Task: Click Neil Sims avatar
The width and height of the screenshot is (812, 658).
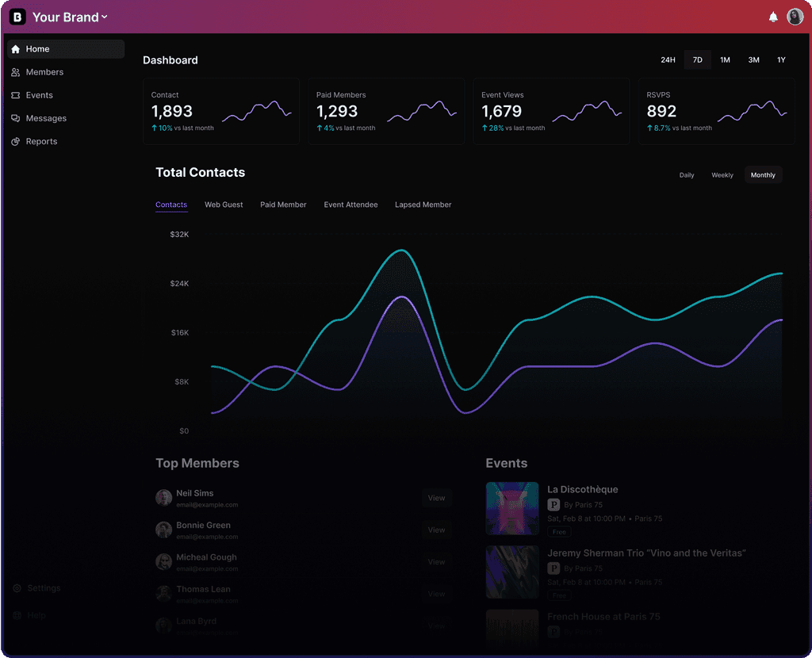Action: pyautogui.click(x=163, y=498)
